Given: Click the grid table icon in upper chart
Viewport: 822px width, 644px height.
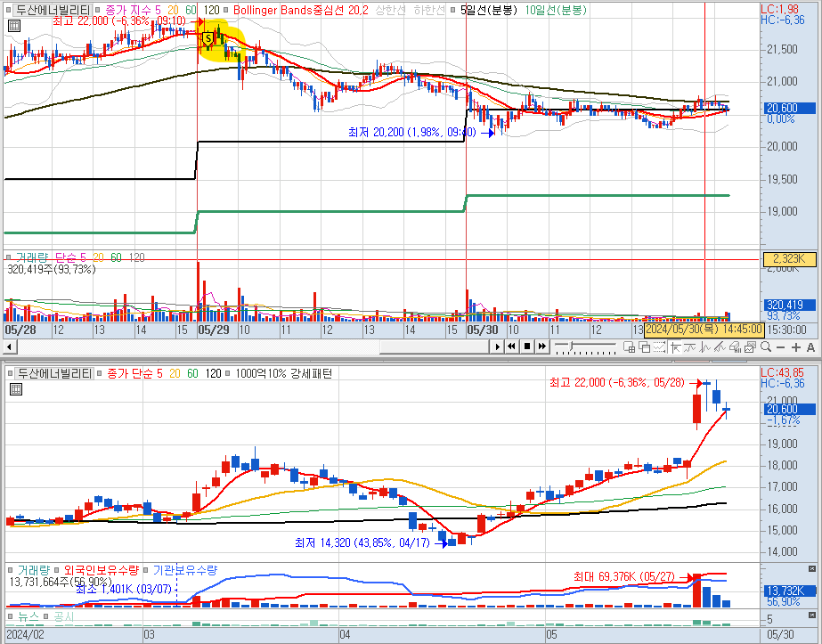Looking at the screenshot, I should click(x=14, y=26).
